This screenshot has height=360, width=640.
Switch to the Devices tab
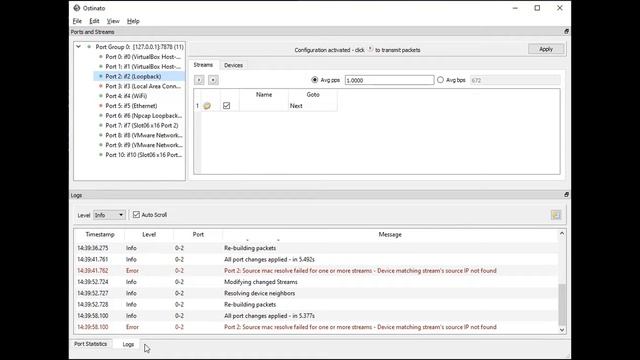point(233,65)
